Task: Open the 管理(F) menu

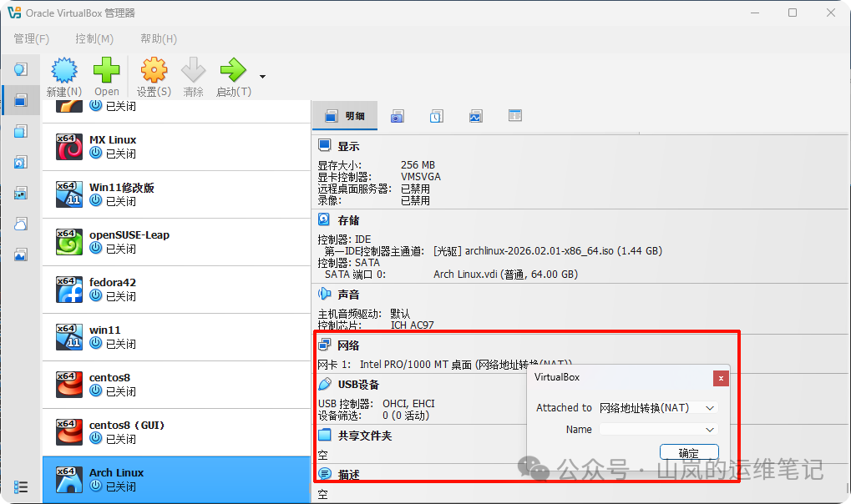Action: coord(31,38)
